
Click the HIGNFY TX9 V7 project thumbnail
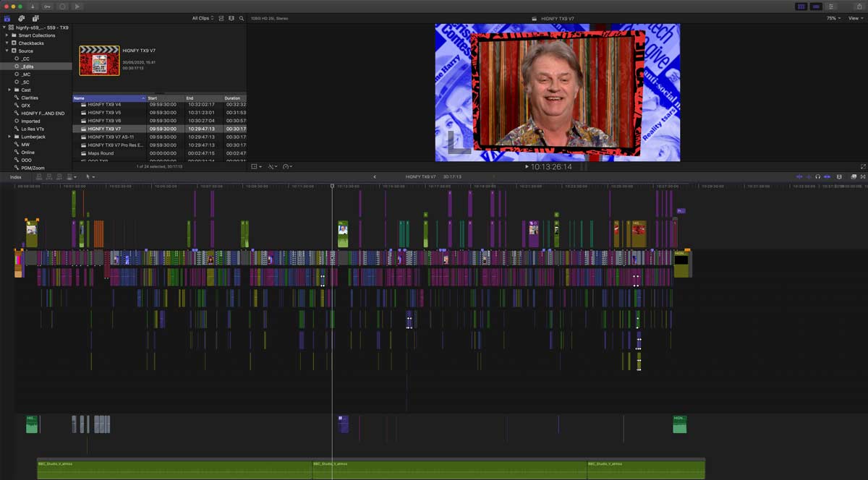tap(99, 61)
